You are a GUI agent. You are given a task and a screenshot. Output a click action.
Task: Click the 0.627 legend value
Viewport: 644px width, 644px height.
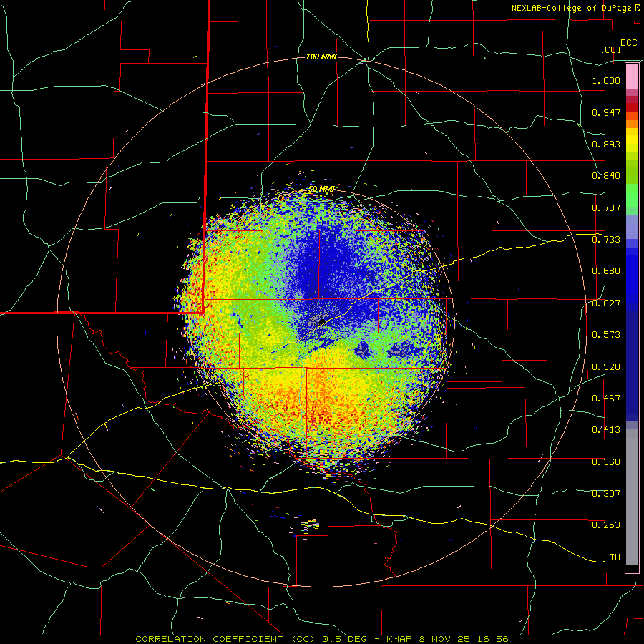(x=606, y=303)
